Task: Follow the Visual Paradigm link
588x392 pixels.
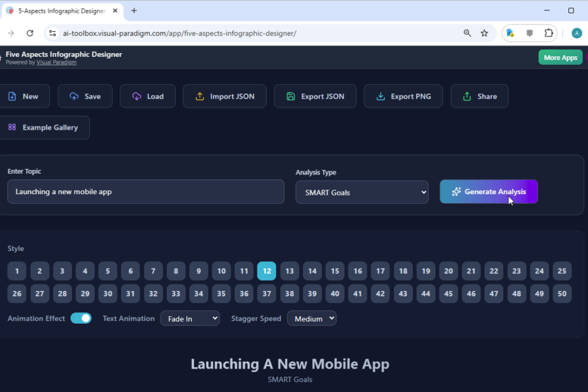Action: click(56, 63)
